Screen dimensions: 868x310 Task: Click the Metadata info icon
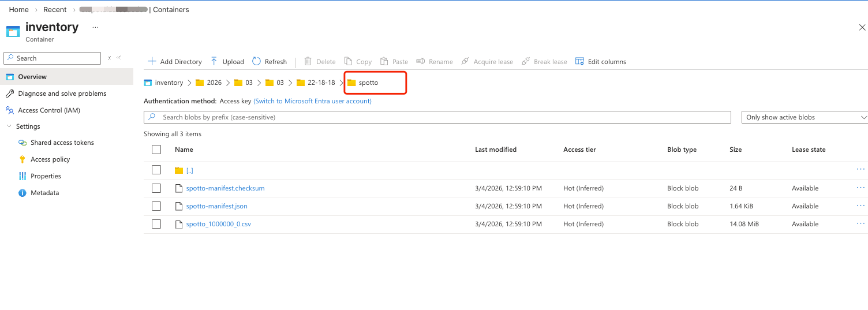23,193
